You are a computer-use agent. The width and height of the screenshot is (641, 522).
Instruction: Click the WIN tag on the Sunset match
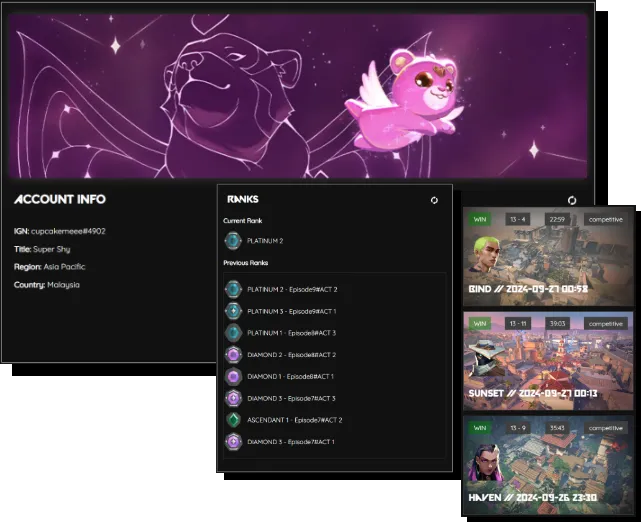click(x=480, y=324)
